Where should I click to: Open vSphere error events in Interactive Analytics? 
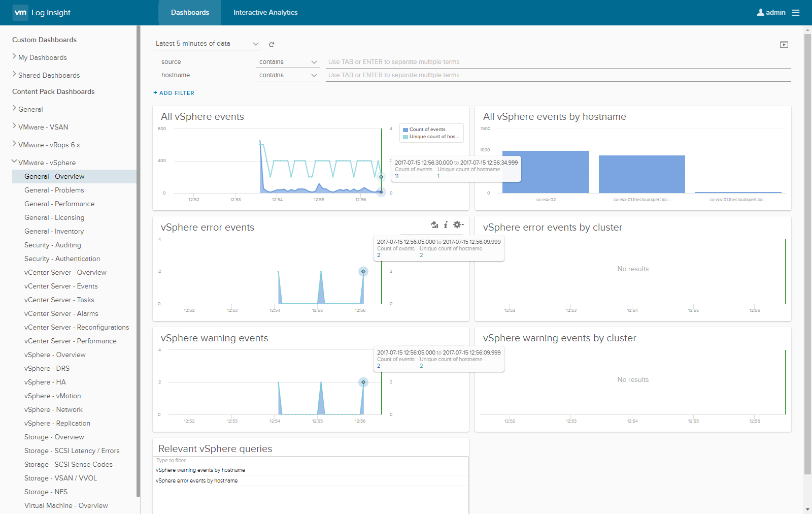434,224
